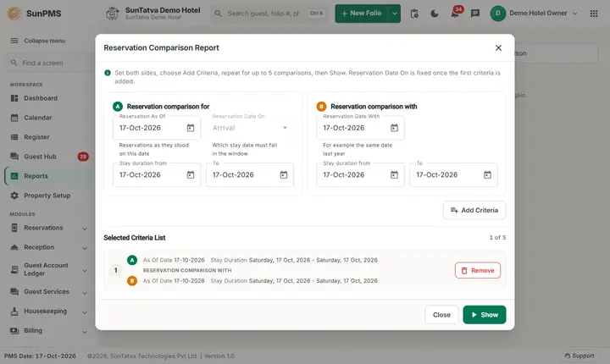Expand the Reservations module
This screenshot has height=364, width=610.
click(x=85, y=229)
